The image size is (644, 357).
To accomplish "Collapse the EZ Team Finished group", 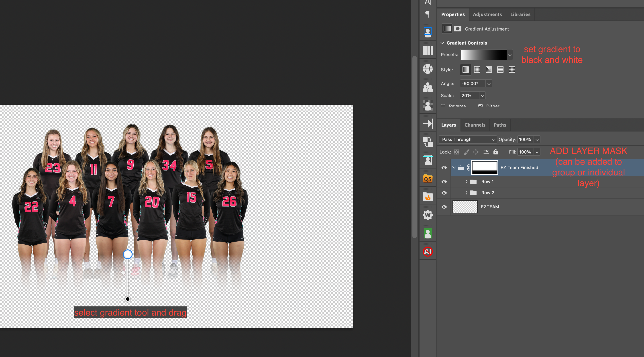I will 454,167.
